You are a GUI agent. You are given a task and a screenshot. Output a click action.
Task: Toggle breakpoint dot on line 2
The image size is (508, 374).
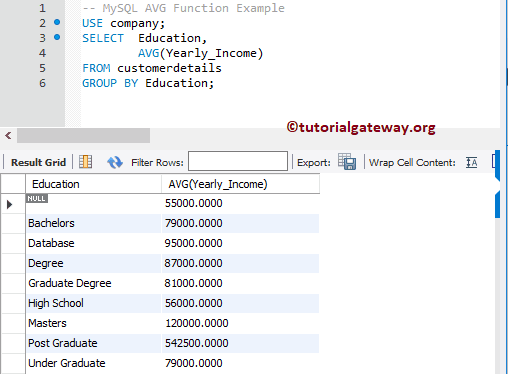pos(57,22)
